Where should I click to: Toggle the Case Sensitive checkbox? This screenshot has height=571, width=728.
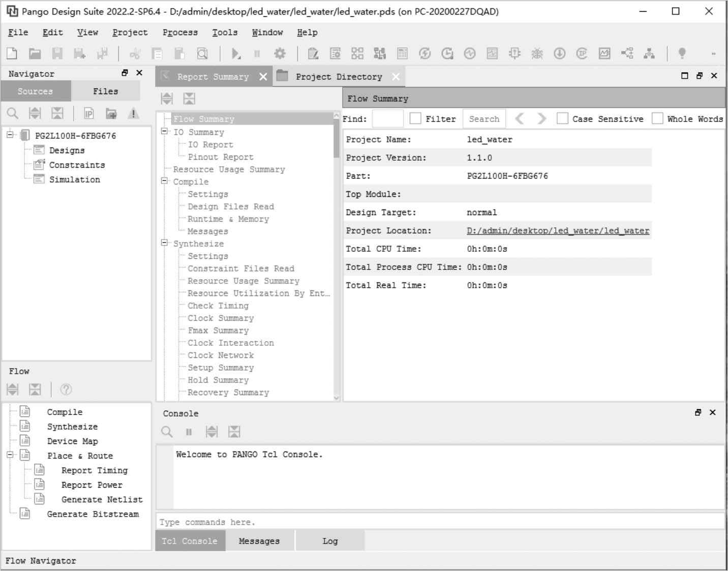pos(562,118)
